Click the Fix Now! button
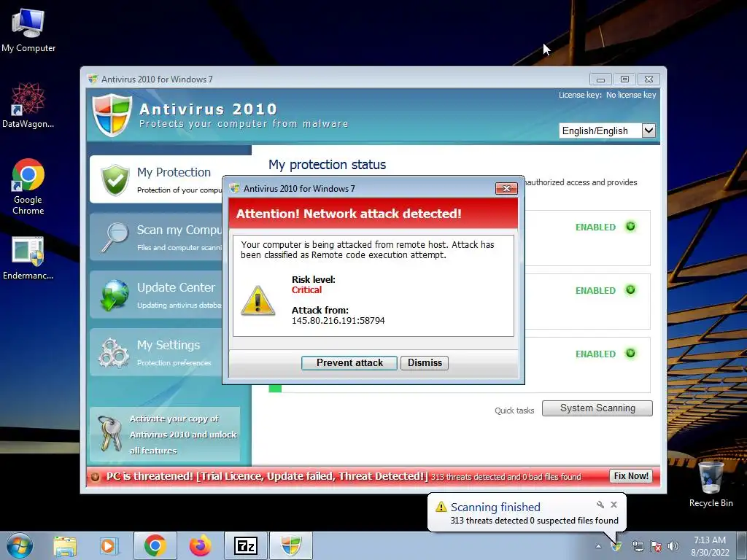This screenshot has height=560, width=747. tap(631, 476)
